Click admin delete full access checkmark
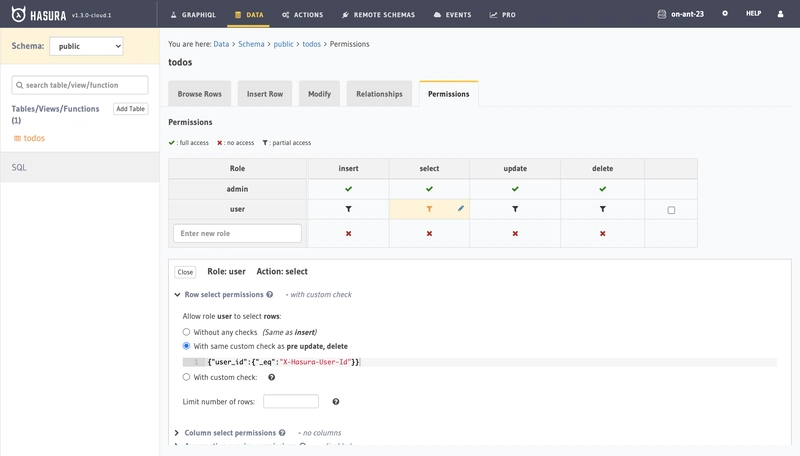Image resolution: width=800 pixels, height=456 pixels. coord(603,189)
